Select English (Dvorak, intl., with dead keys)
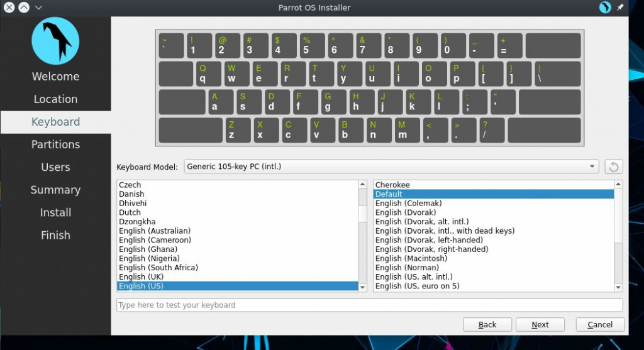The width and height of the screenshot is (644, 350). pyautogui.click(x=494, y=231)
